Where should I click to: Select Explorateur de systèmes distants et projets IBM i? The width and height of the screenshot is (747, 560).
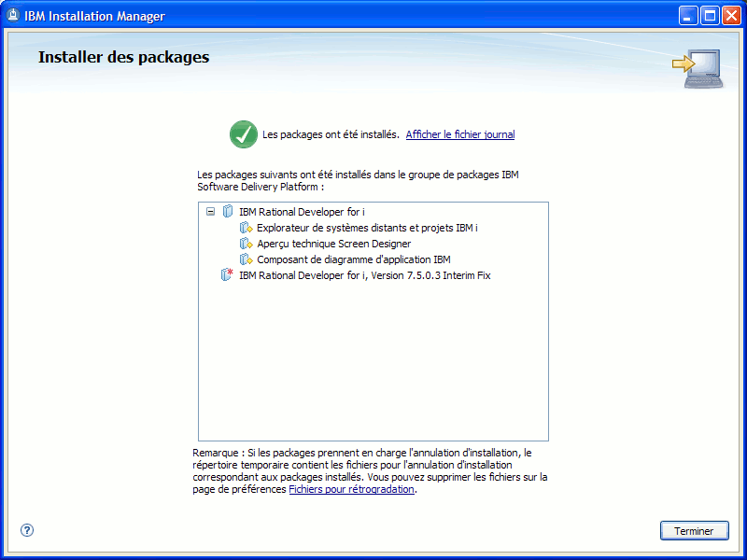(367, 228)
